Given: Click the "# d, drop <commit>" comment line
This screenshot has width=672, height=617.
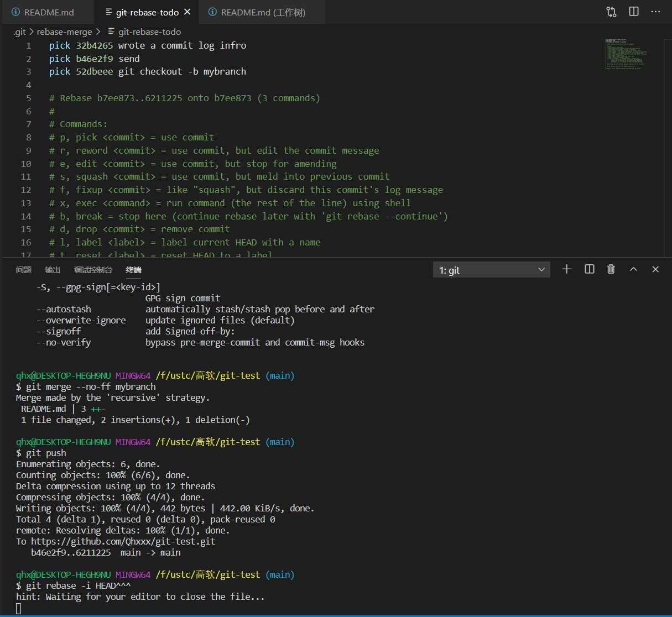Looking at the screenshot, I should [139, 229].
